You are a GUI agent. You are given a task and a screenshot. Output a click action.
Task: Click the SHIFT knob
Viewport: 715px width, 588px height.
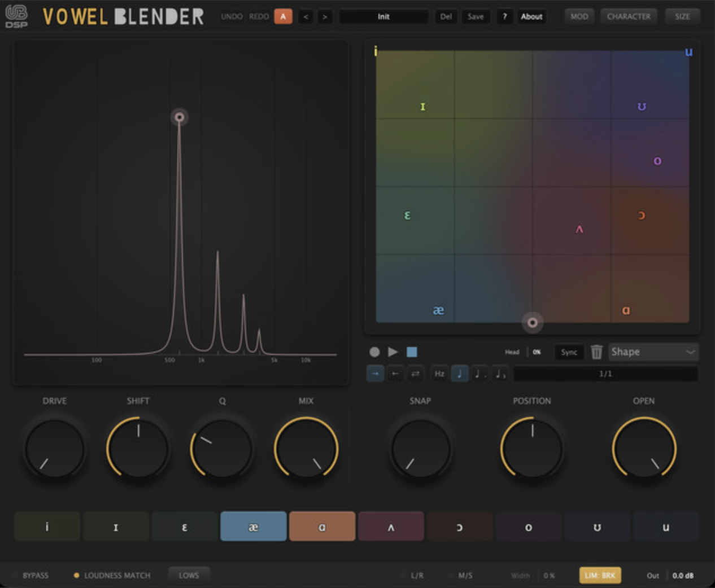coord(138,449)
